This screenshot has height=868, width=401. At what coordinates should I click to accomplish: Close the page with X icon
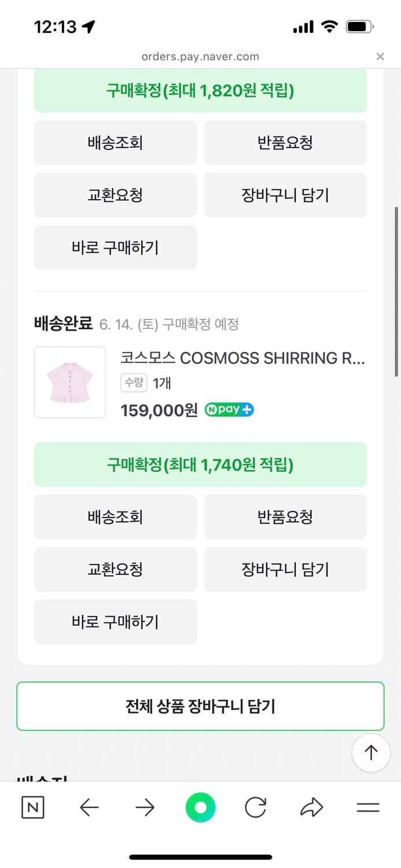point(380,56)
